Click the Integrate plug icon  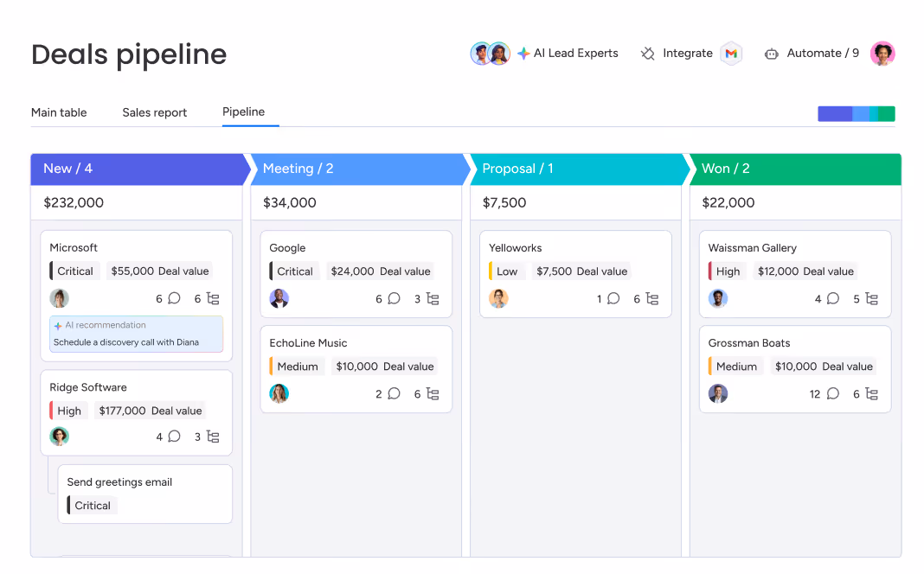click(648, 54)
